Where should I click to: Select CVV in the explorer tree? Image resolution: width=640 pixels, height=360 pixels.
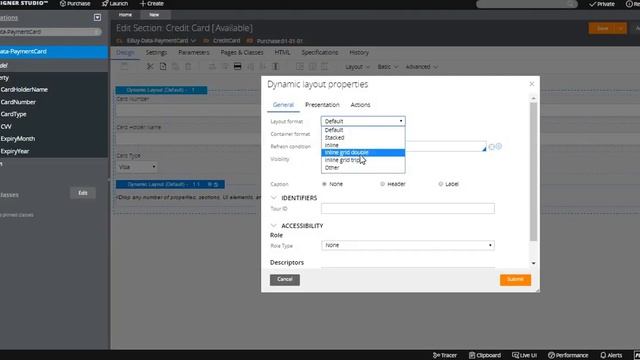(x=6, y=127)
